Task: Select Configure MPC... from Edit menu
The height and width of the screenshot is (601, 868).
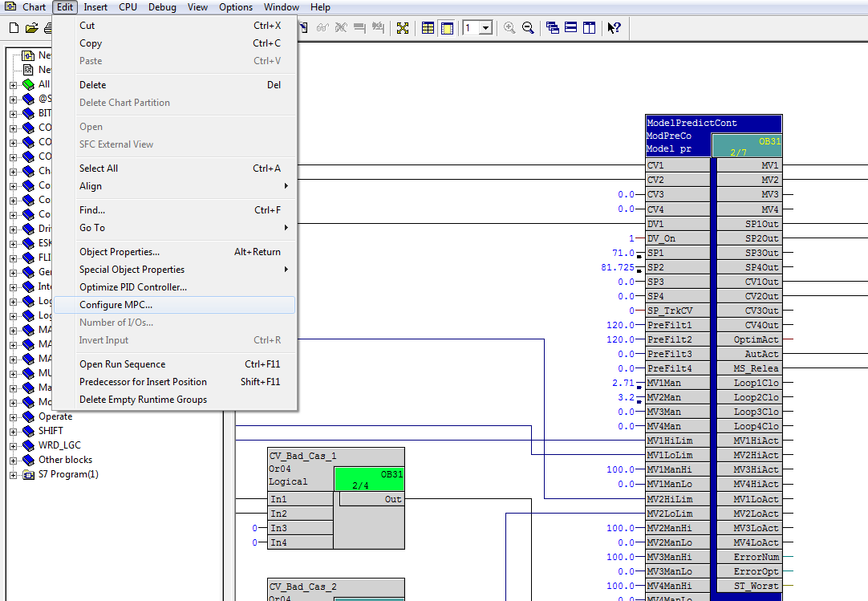Action: (x=116, y=305)
